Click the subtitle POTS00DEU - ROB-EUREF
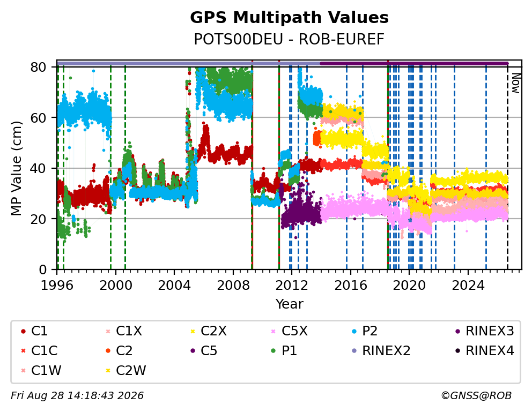Viewport: 532px width, 412px height. 289,39
